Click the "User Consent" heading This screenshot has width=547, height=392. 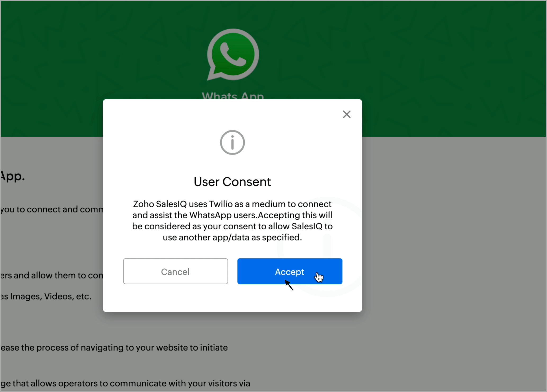tap(232, 182)
